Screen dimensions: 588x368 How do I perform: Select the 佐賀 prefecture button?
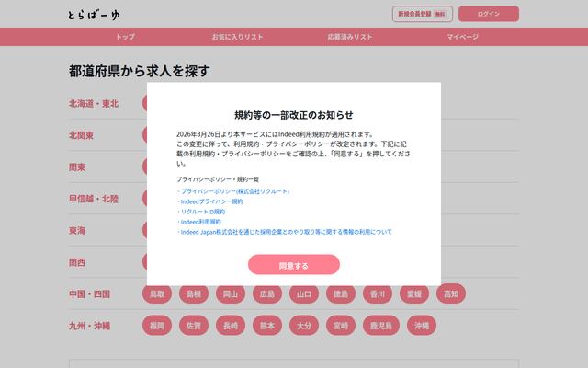click(x=194, y=326)
